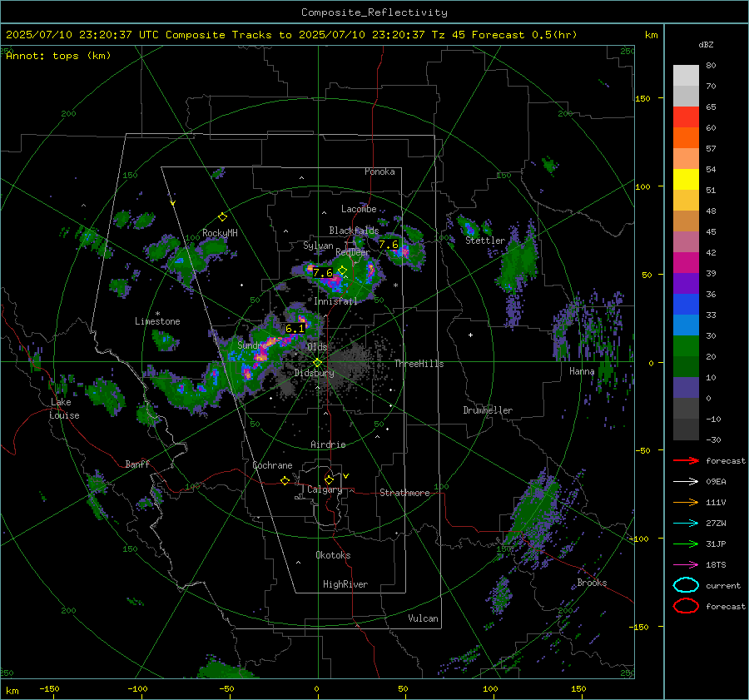749x700 pixels.
Task: Click the HighRiver town label
Action: point(345,584)
